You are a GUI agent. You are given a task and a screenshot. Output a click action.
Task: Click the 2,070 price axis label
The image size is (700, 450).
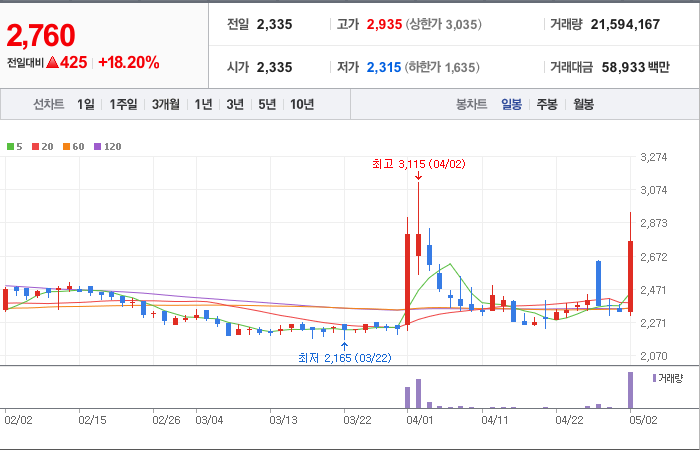point(654,356)
